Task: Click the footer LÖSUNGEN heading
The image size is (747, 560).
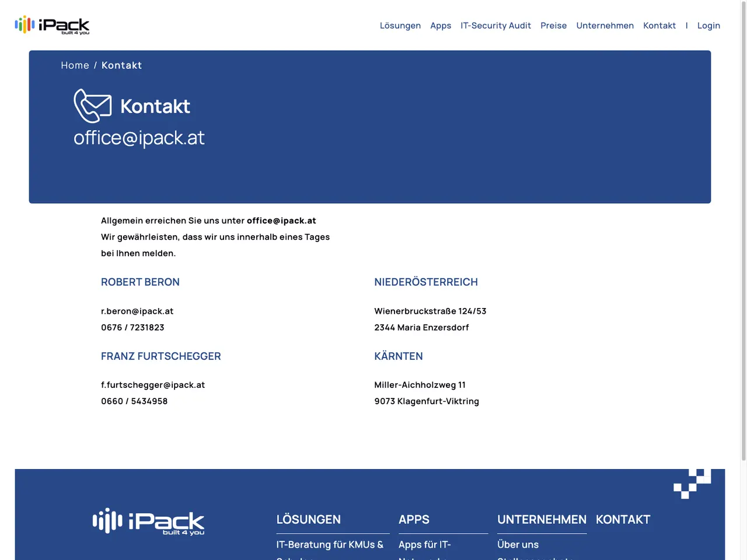Action: [309, 520]
